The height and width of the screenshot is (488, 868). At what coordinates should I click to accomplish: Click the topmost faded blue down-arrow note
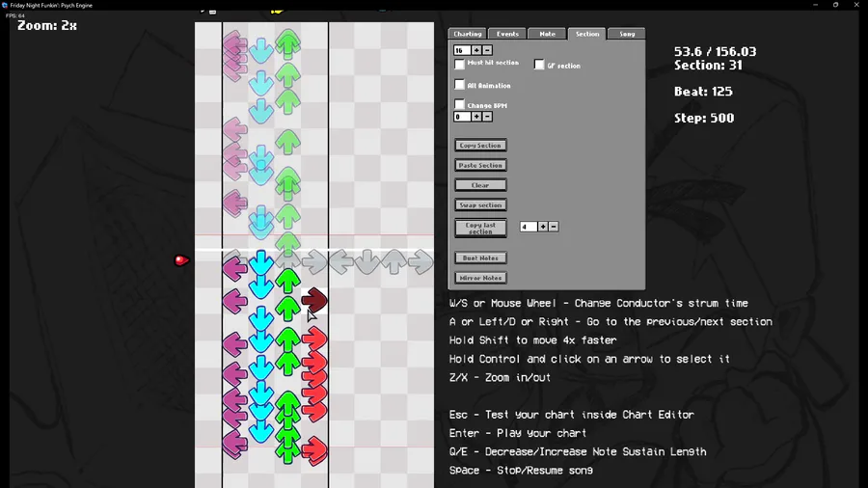pos(261,50)
